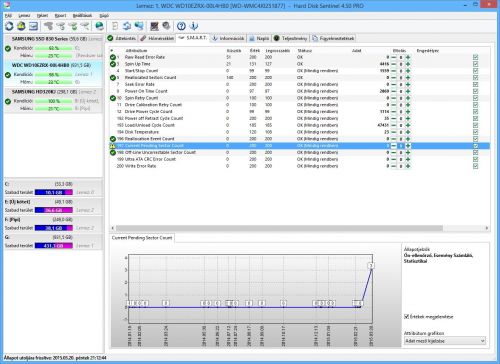Image resolution: width=500 pixels, height=364 pixels.
Task: Switch to the Napló tab
Action: pyautogui.click(x=259, y=38)
